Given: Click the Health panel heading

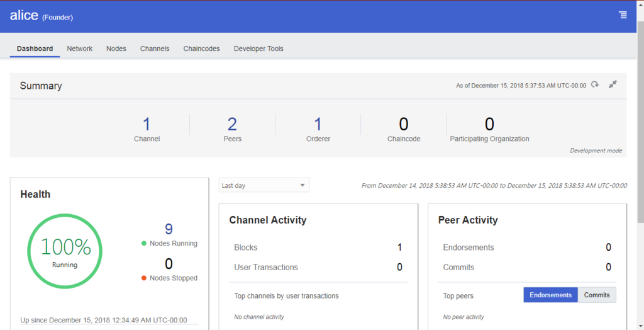Looking at the screenshot, I should point(35,194).
